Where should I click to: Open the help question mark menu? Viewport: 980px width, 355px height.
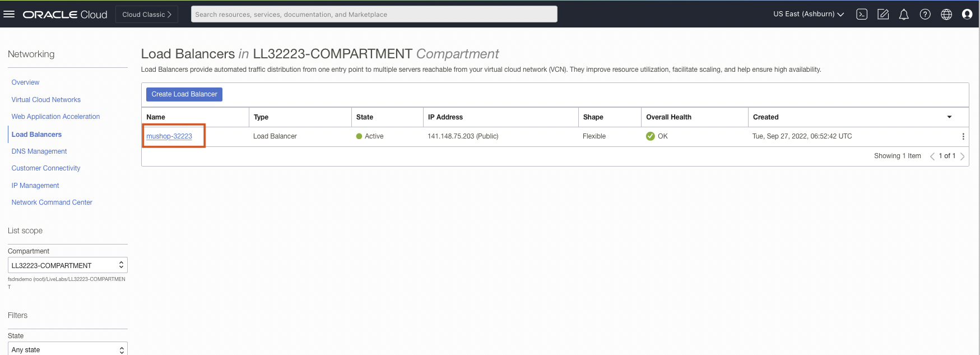coord(925,15)
